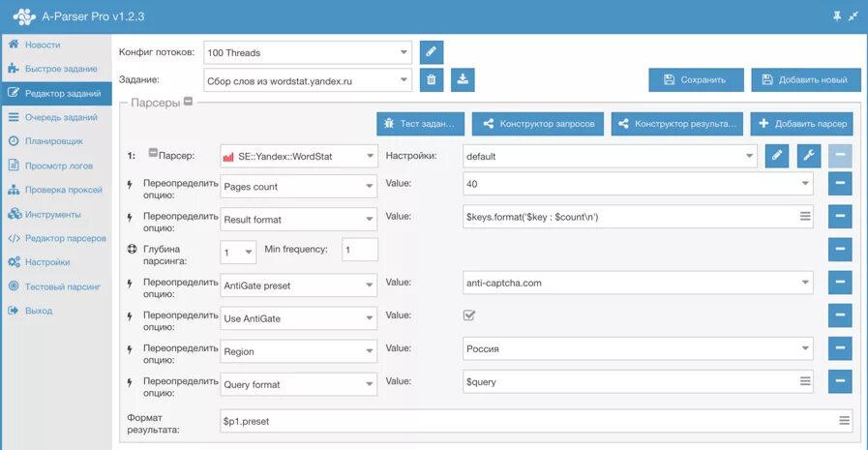Open the Настройки default dropdown

tap(610, 156)
